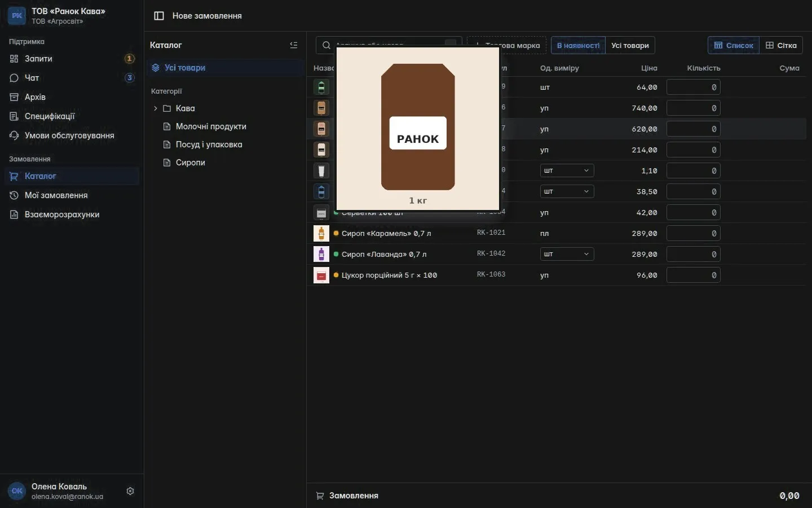Switch to Сітка grid view
Image resolution: width=812 pixels, height=508 pixels.
click(781, 45)
